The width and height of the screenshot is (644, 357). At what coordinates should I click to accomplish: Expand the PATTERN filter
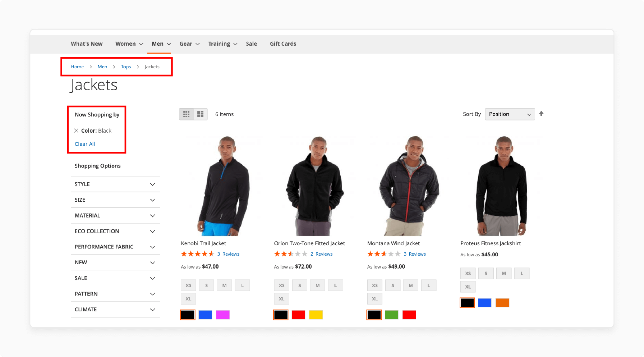[115, 294]
